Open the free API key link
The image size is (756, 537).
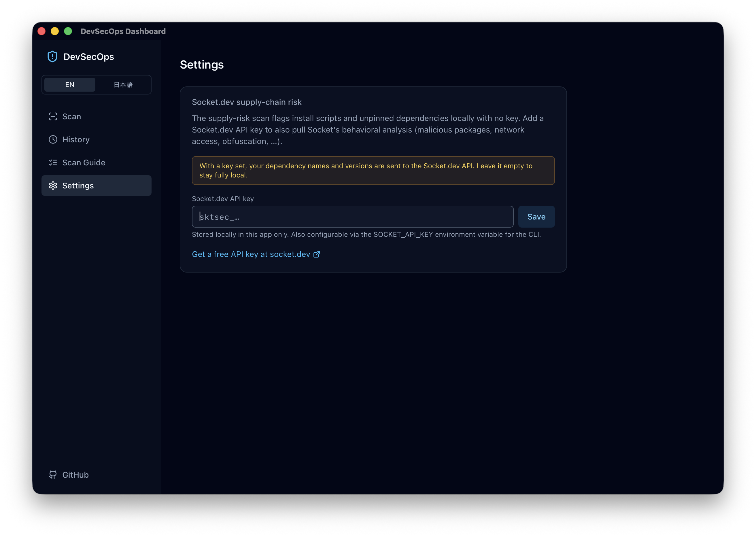256,254
